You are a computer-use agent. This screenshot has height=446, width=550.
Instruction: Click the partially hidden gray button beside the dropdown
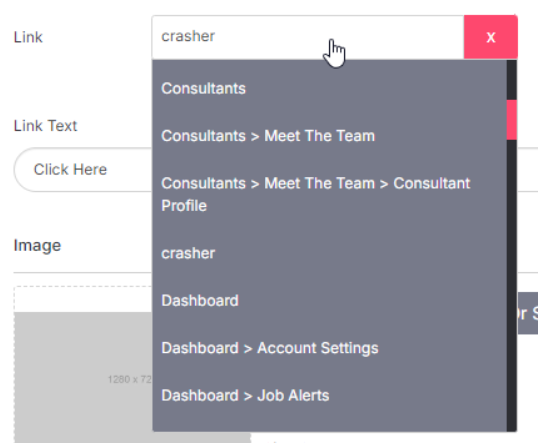coord(528,313)
